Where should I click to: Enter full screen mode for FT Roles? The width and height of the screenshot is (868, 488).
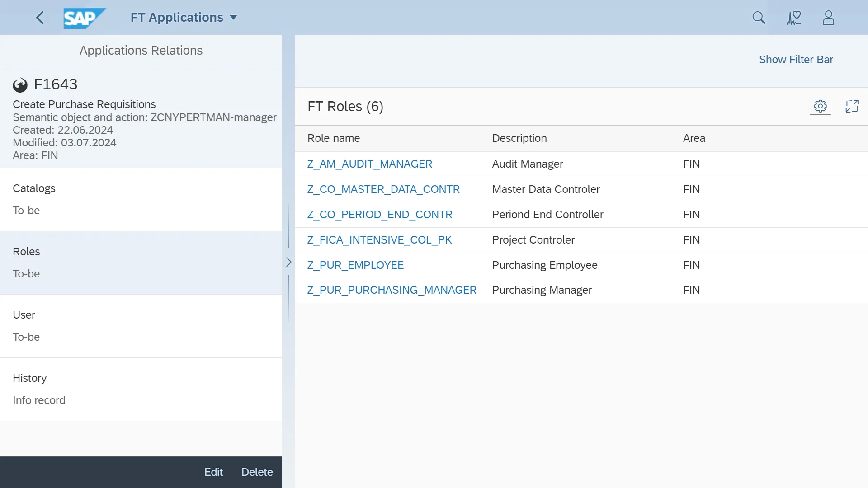pos(852,106)
